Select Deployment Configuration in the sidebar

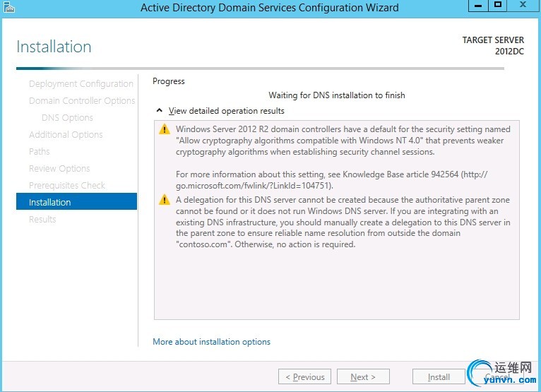(x=81, y=84)
